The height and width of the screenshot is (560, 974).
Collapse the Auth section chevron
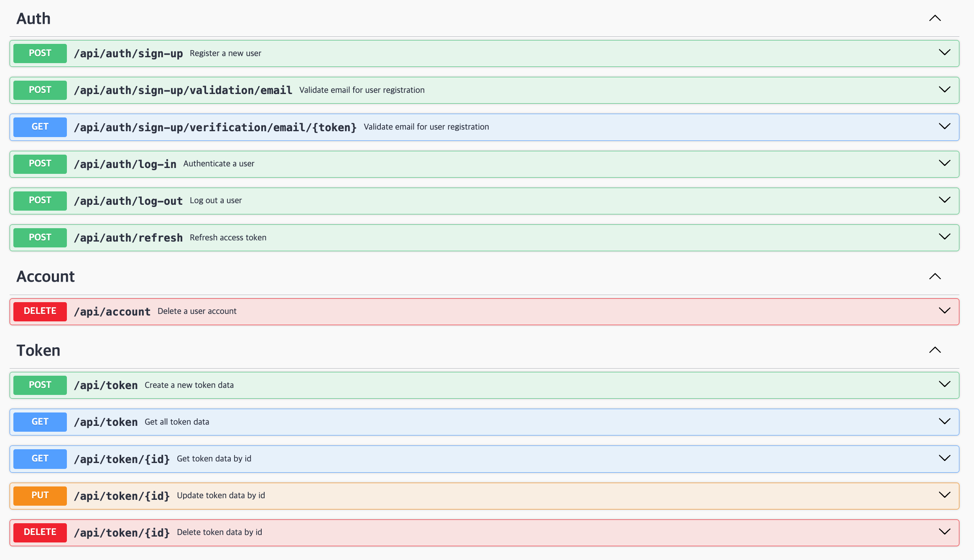[935, 18]
